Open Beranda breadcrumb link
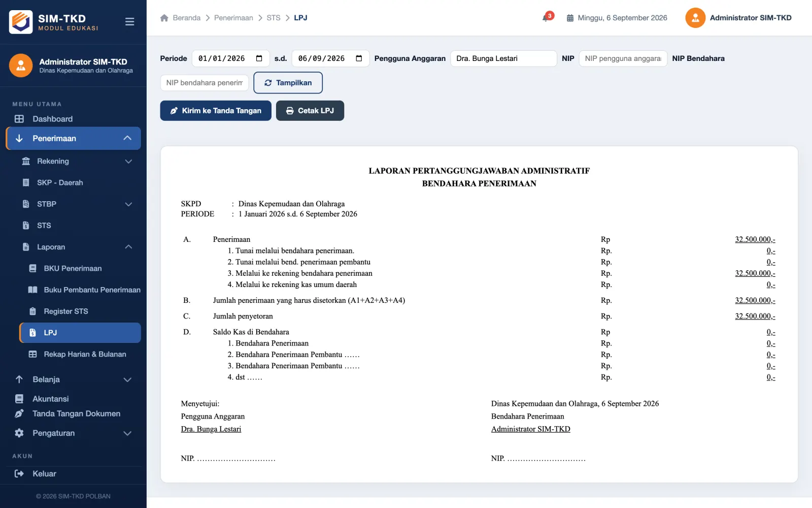The image size is (812, 508). click(187, 18)
